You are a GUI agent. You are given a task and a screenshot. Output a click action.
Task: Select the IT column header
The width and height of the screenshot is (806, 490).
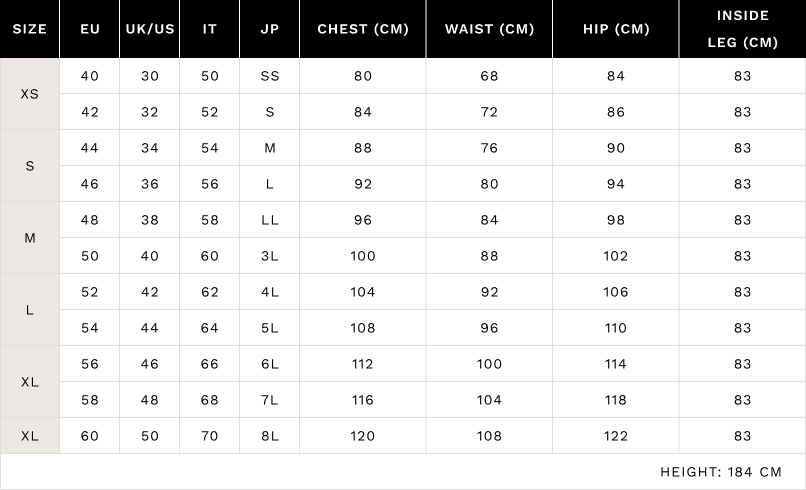[x=210, y=29]
